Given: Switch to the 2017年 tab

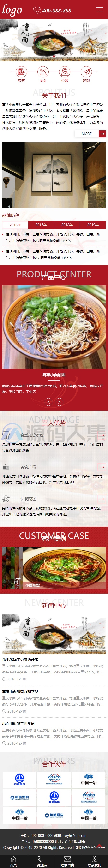Looking at the screenshot, I should click(x=41, y=225).
